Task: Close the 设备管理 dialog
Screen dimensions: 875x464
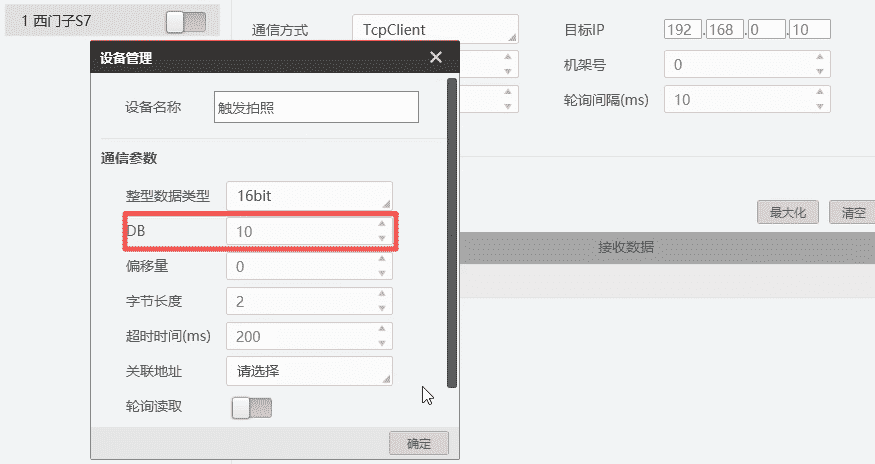Action: [436, 57]
